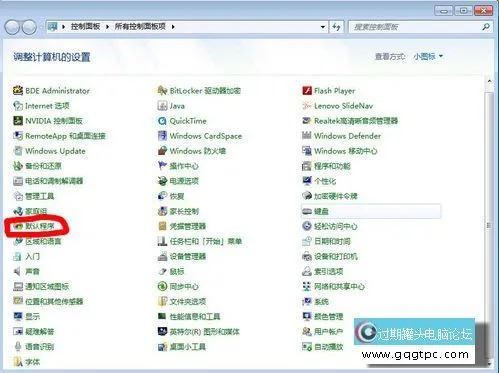This screenshot has height=373, width=499.
Task: Click the 控制面板 breadcrumb segment
Action: tap(85, 27)
